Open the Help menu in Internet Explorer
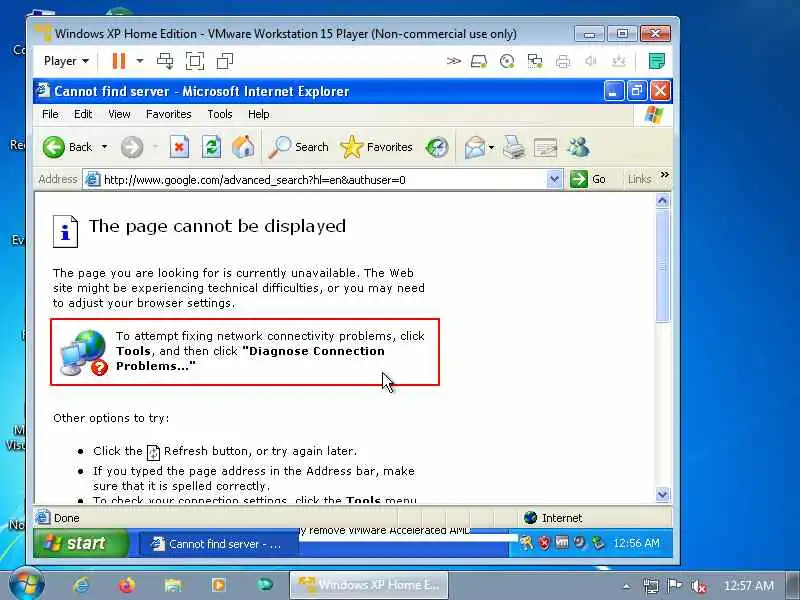Screen dimensions: 800x600 tap(259, 114)
